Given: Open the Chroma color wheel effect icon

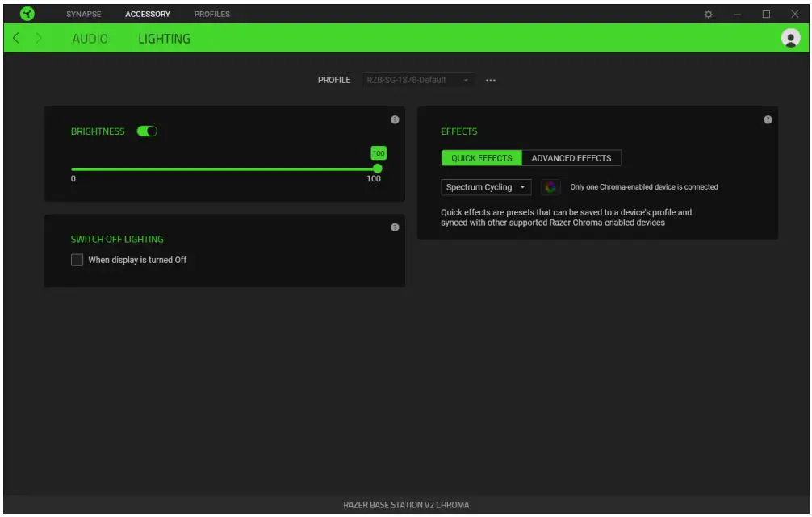Looking at the screenshot, I should 550,186.
